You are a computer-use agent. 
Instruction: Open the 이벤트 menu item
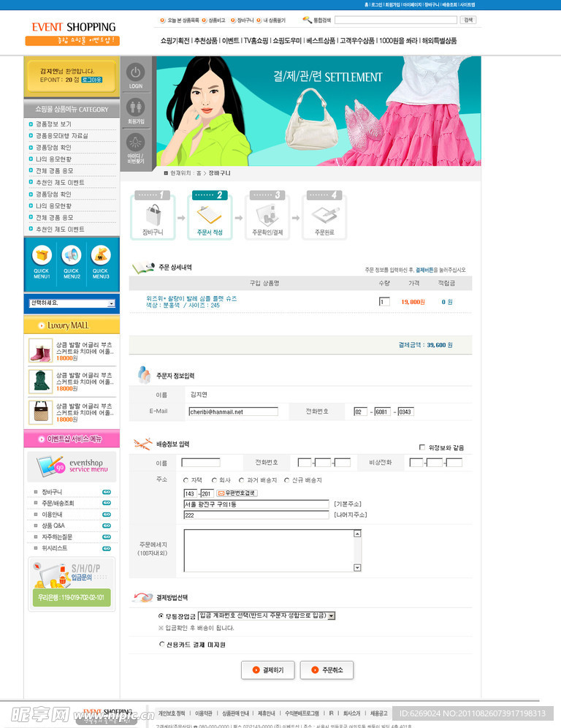tap(231, 41)
